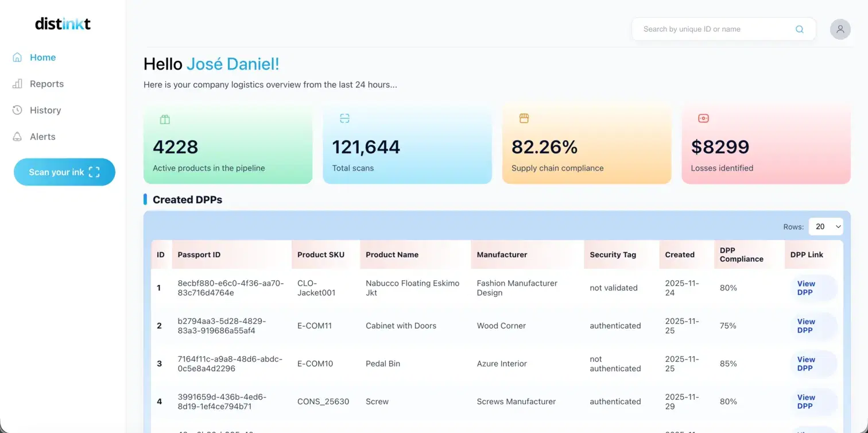
Task: Click the bar chart Reports icon
Action: [x=17, y=83]
